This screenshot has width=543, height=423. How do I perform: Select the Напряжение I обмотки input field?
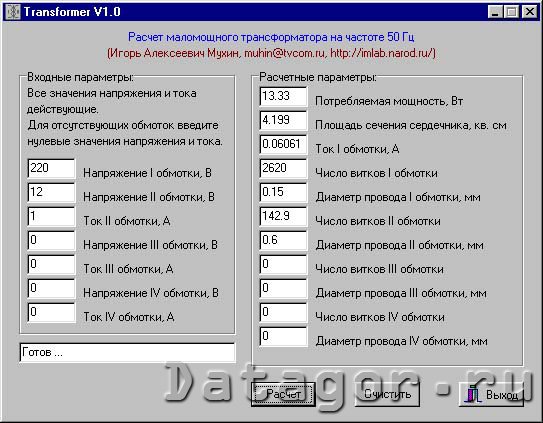tap(51, 169)
